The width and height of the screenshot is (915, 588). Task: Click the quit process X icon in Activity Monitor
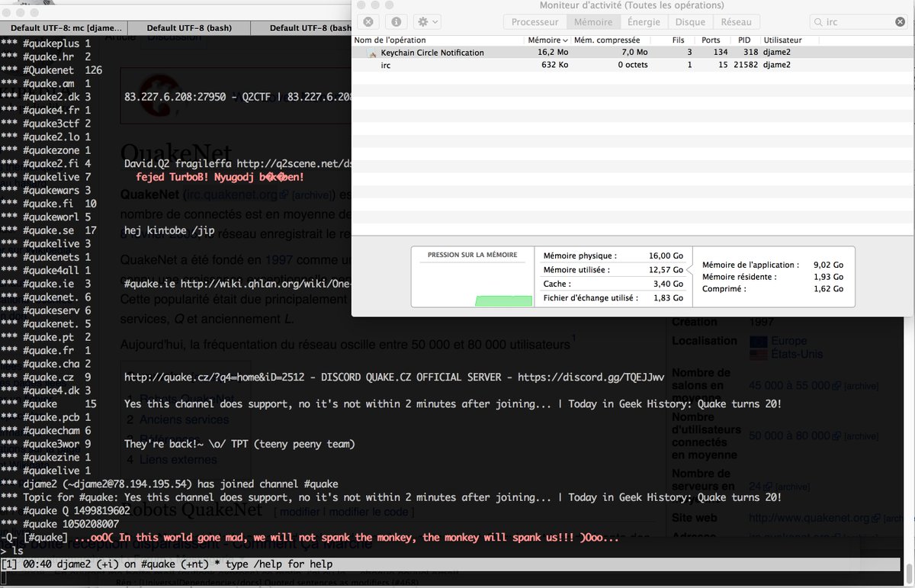pyautogui.click(x=368, y=22)
